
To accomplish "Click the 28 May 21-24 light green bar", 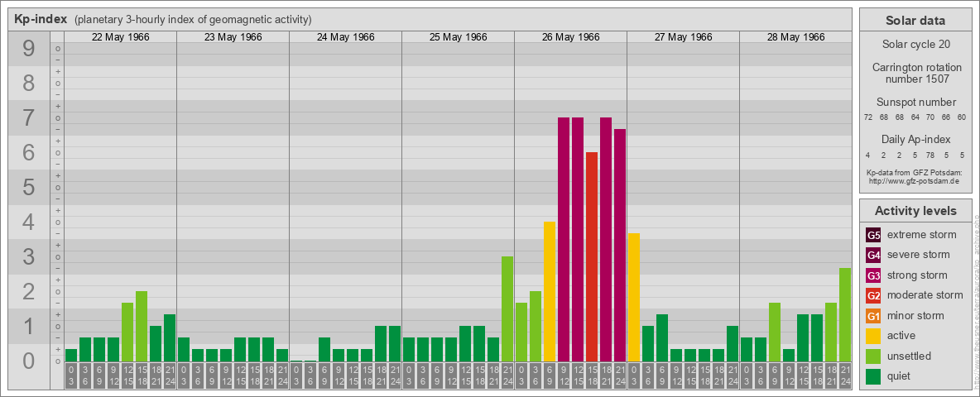I will click(x=845, y=314).
